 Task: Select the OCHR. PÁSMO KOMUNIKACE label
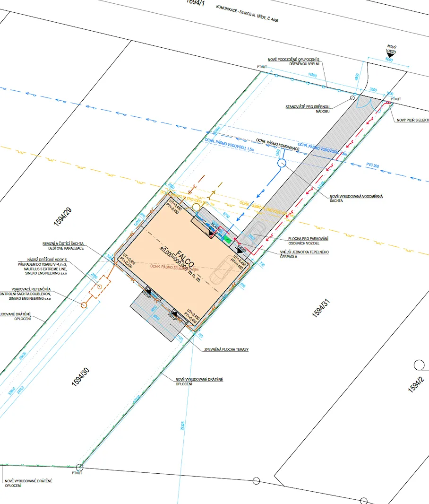[x=278, y=145]
